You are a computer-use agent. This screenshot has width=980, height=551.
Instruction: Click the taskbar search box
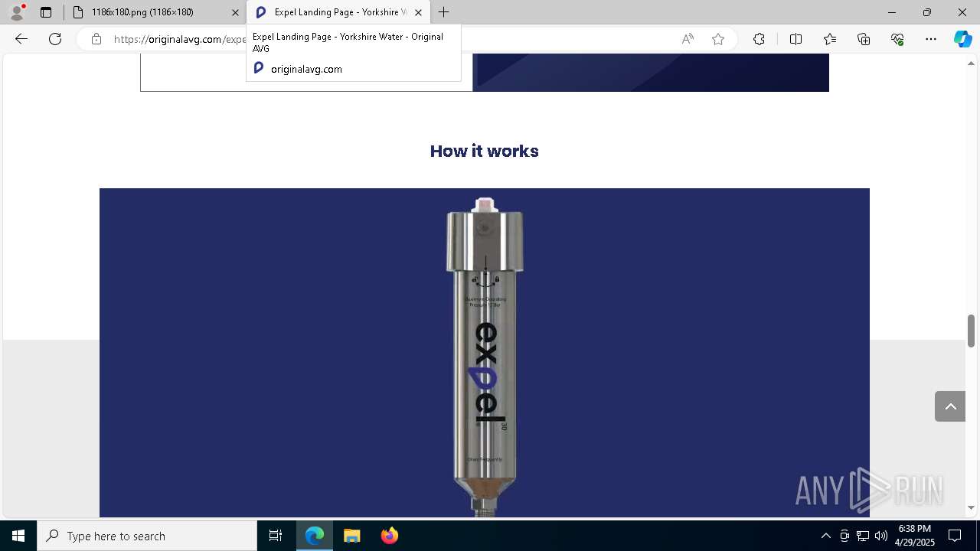(147, 536)
